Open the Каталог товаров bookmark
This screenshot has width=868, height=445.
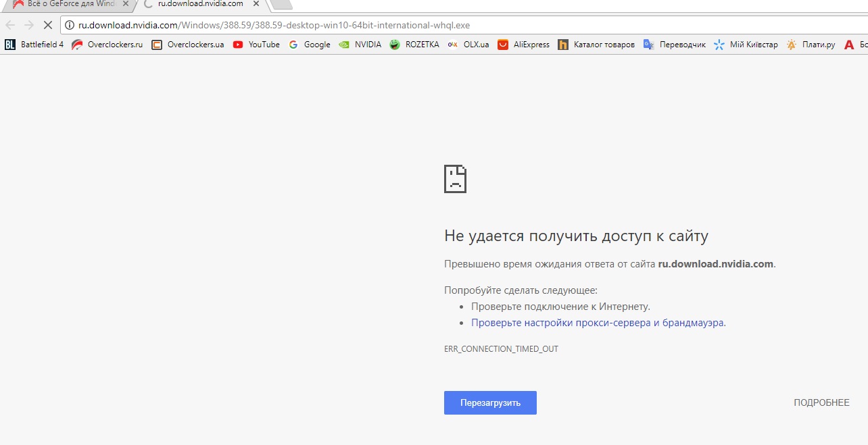tap(596, 45)
